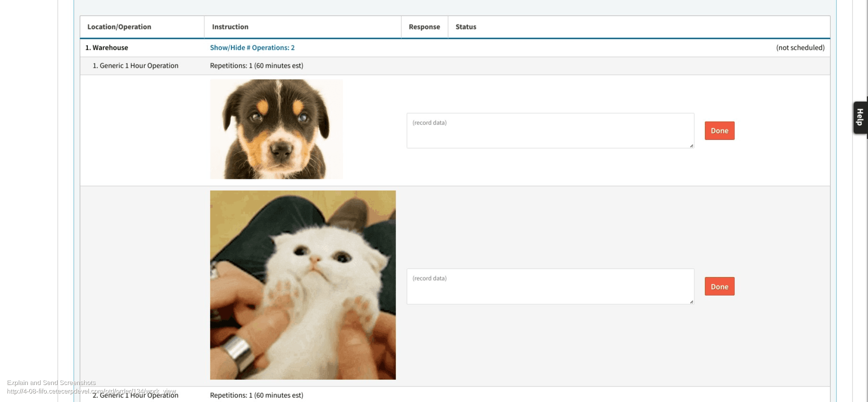Click Done button beside kitten image
This screenshot has width=868, height=402.
719,287
